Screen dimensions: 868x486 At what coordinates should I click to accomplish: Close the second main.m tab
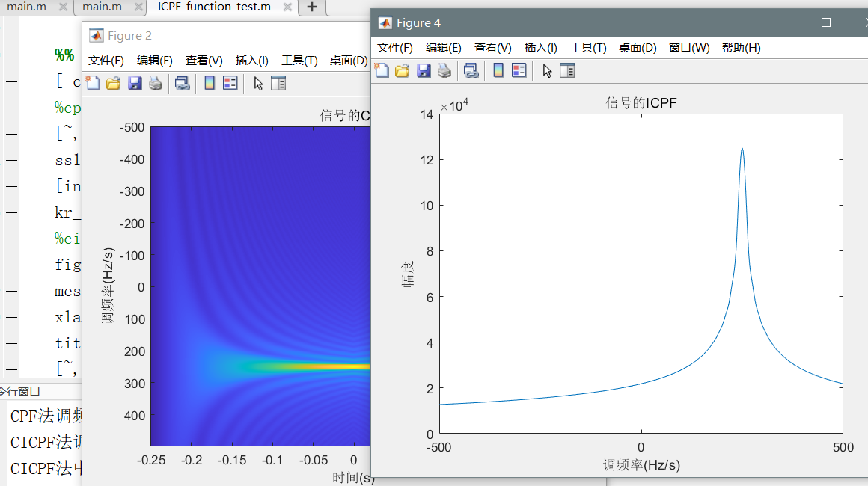(139, 7)
